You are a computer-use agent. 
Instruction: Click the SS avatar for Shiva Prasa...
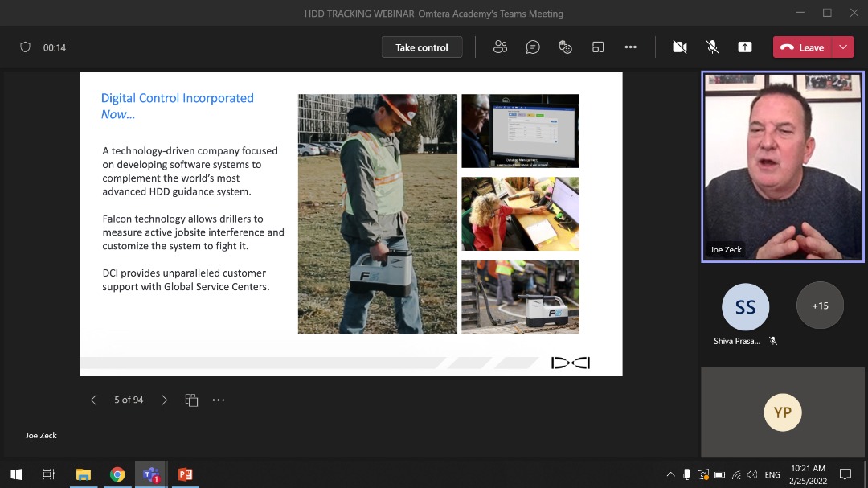(x=745, y=306)
